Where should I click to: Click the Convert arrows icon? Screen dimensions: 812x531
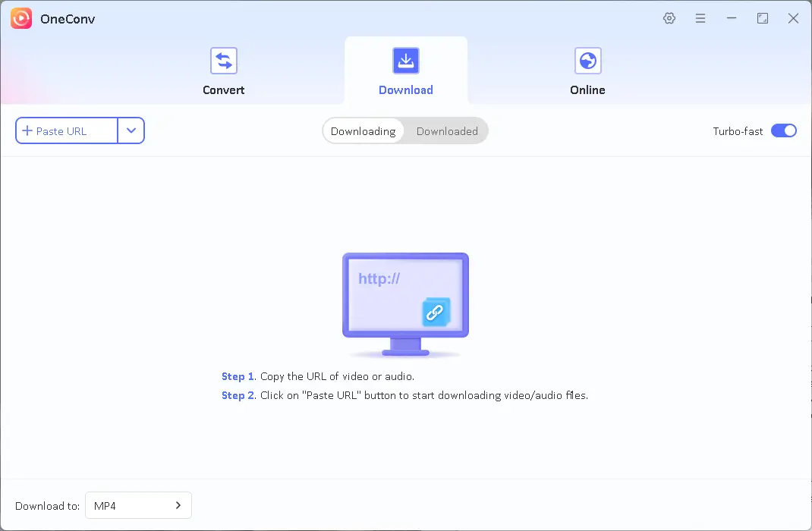point(224,61)
